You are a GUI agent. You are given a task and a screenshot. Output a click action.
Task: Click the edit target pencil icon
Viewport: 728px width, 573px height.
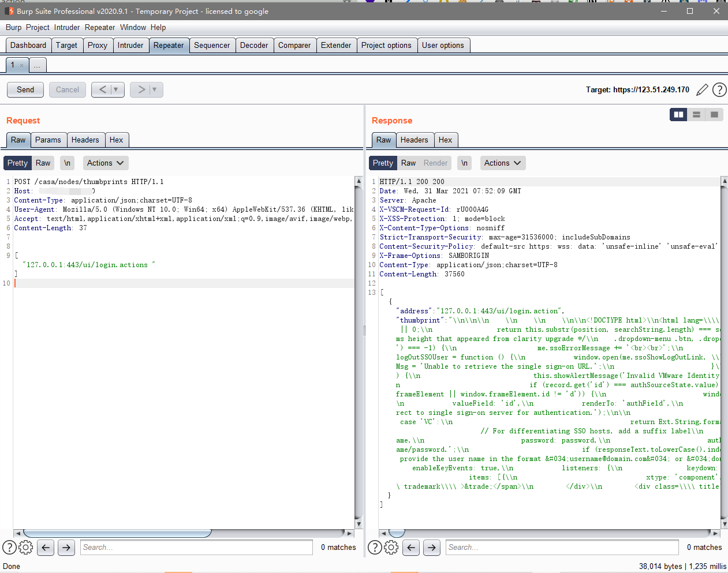702,89
